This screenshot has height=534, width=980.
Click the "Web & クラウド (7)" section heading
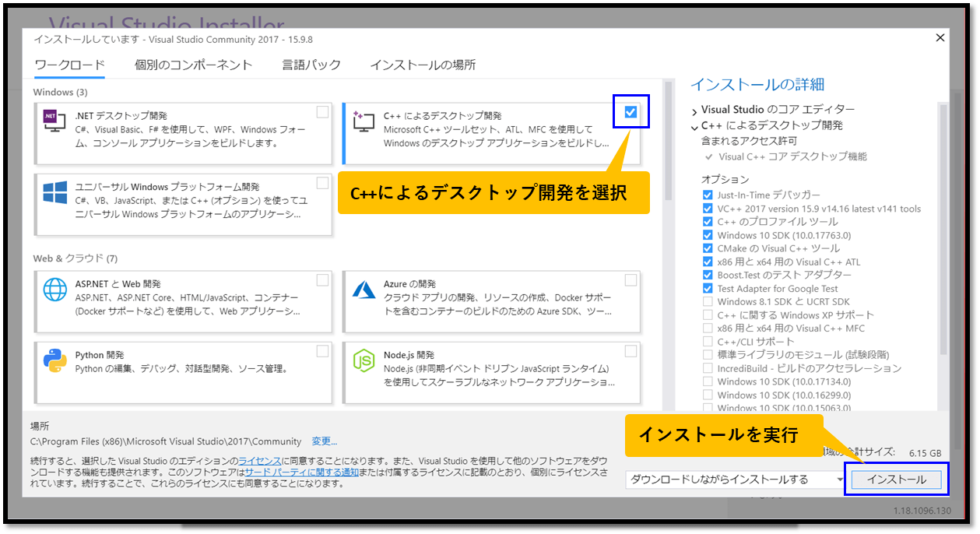click(76, 258)
